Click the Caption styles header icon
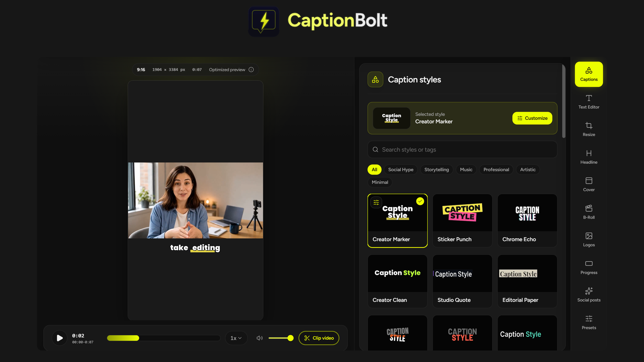The image size is (644, 362). tap(375, 79)
